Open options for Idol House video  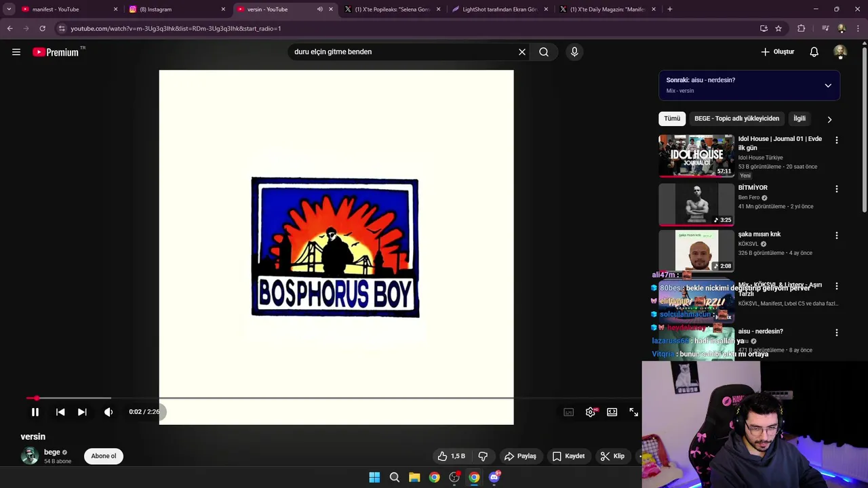tap(836, 140)
